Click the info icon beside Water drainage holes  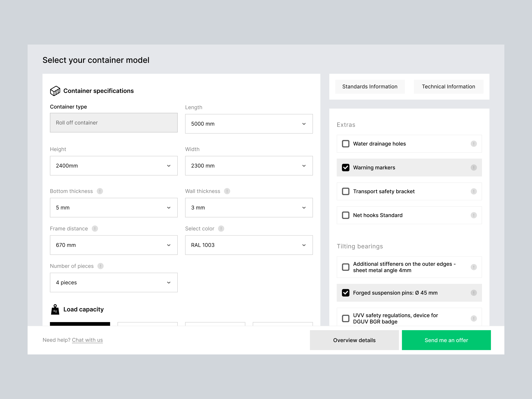474,144
